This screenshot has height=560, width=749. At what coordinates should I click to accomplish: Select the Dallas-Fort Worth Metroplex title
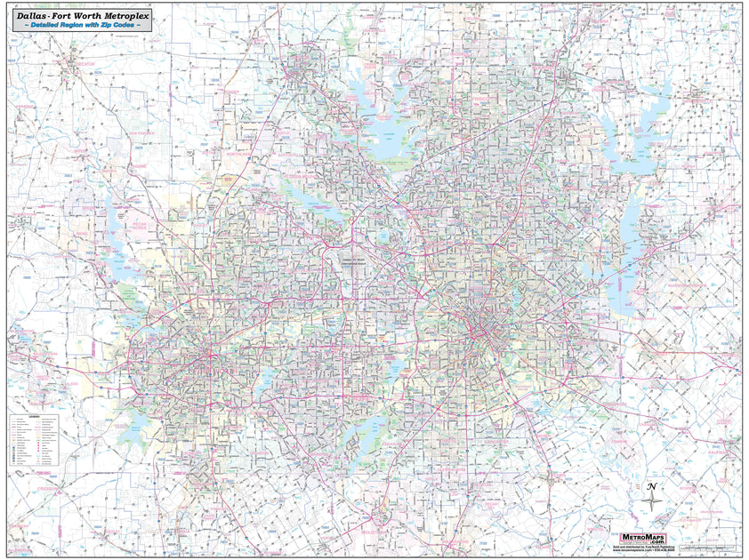[85, 14]
